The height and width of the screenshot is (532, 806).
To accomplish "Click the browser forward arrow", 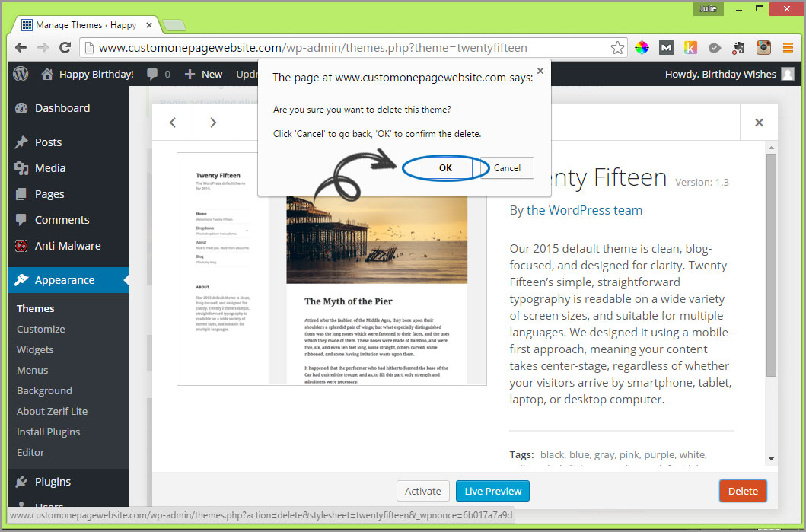I will pos(43,48).
